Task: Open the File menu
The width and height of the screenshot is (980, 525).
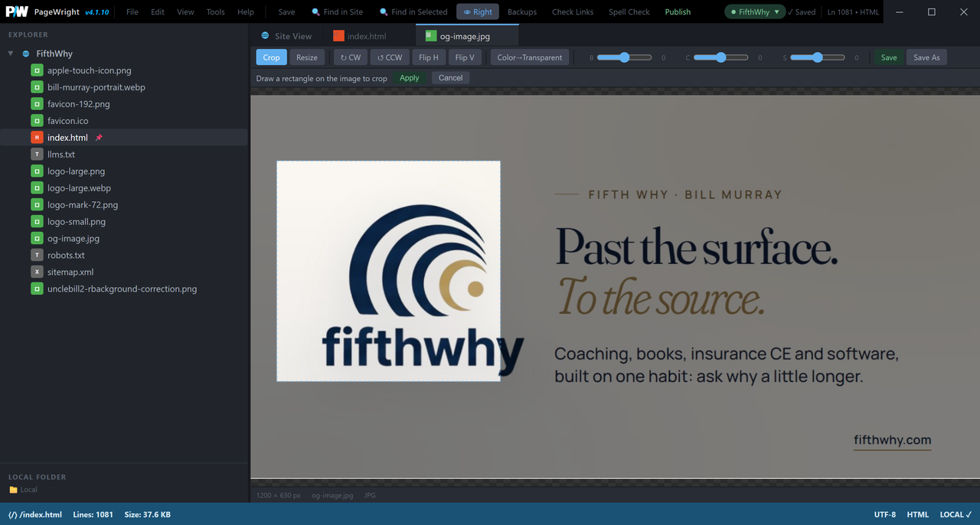Action: pyautogui.click(x=132, y=12)
